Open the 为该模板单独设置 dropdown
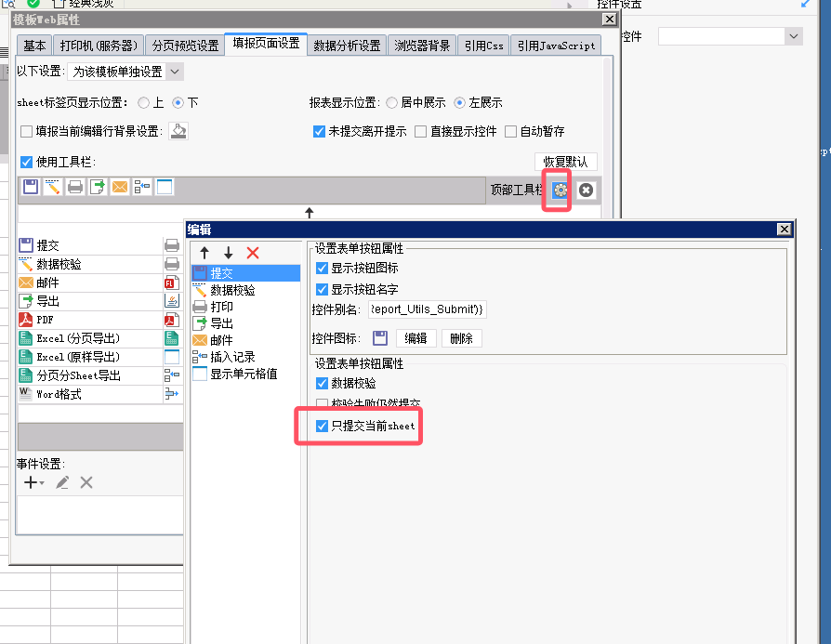Viewport: 831px width, 644px height. coord(127,72)
